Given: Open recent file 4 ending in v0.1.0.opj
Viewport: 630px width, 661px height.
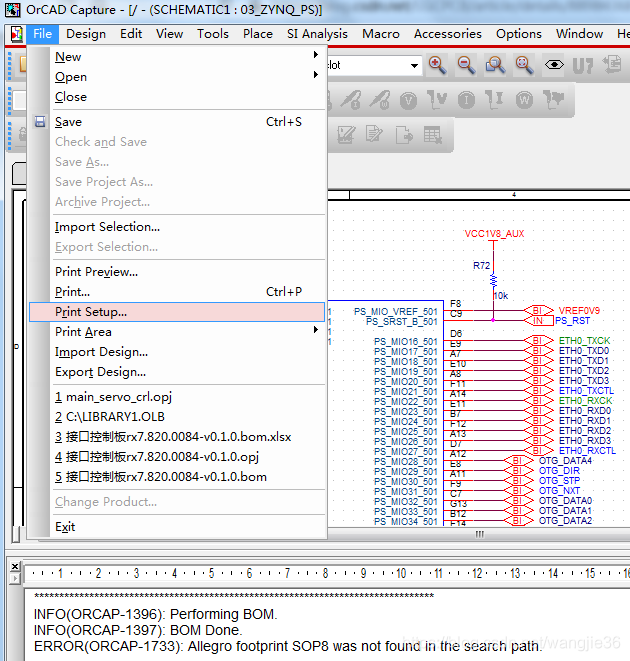Looking at the screenshot, I should (x=177, y=457).
